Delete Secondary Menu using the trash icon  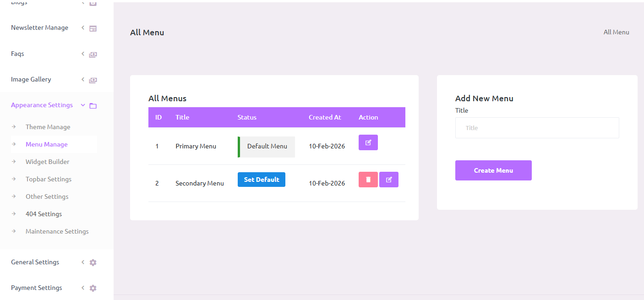(x=368, y=179)
